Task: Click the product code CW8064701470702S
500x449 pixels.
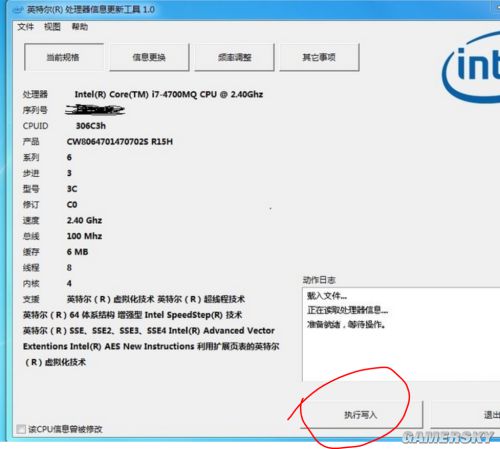Action: 107,142
